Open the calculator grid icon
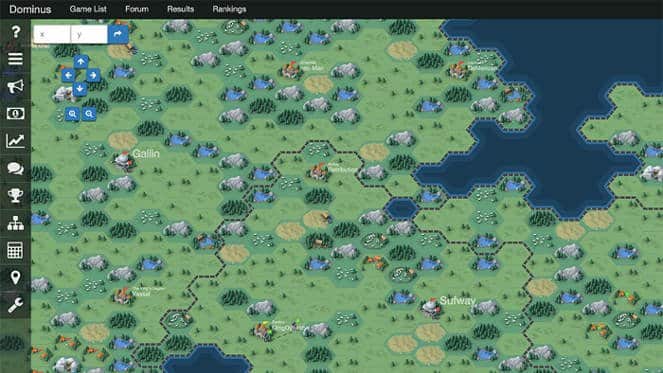The width and height of the screenshot is (663, 373). [15, 250]
